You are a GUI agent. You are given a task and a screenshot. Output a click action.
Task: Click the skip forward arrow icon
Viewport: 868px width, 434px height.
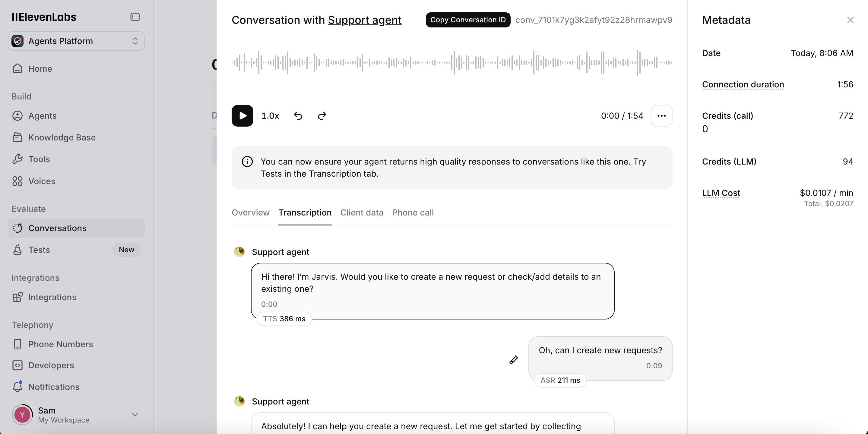(x=322, y=115)
